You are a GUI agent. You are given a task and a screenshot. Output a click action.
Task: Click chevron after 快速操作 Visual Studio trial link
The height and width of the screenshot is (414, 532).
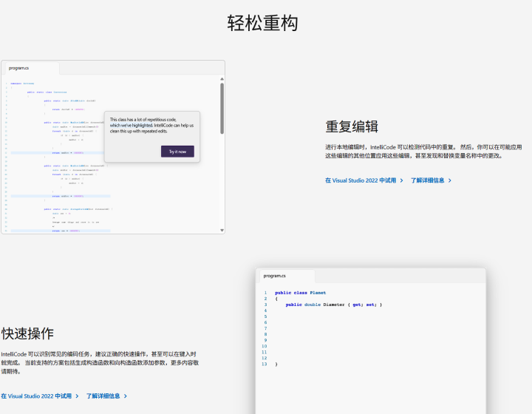[77, 396]
